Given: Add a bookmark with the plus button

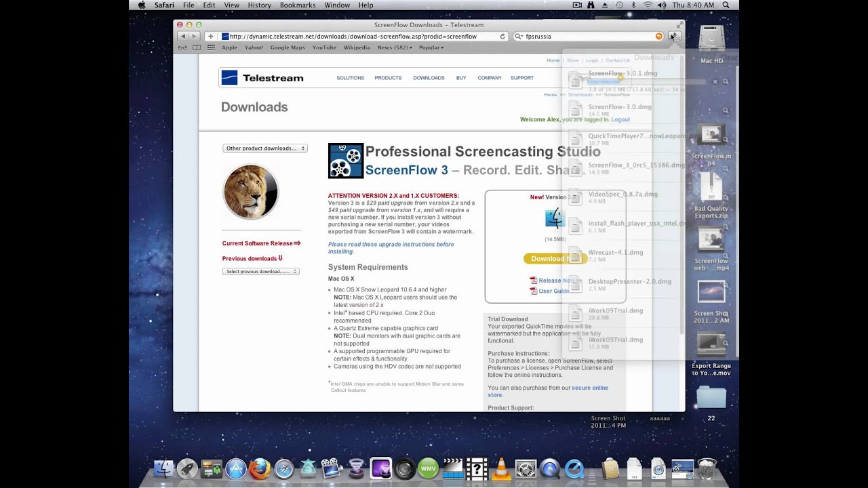Looking at the screenshot, I should pos(211,37).
